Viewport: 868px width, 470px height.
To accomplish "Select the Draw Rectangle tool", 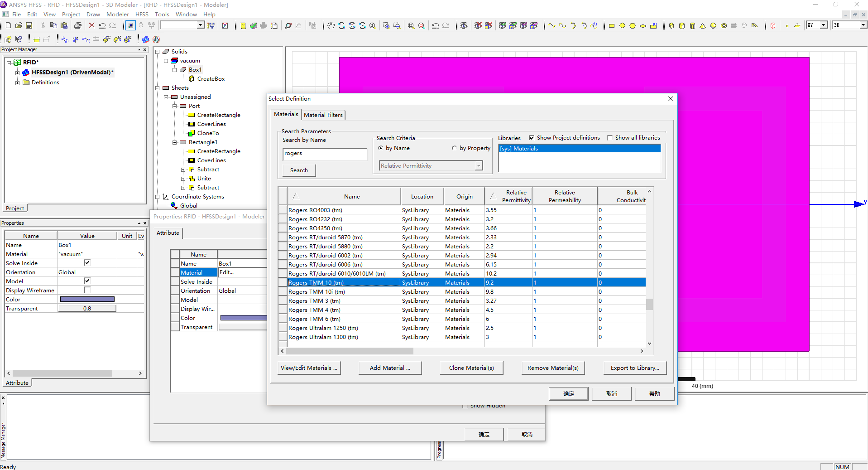I will (x=612, y=26).
